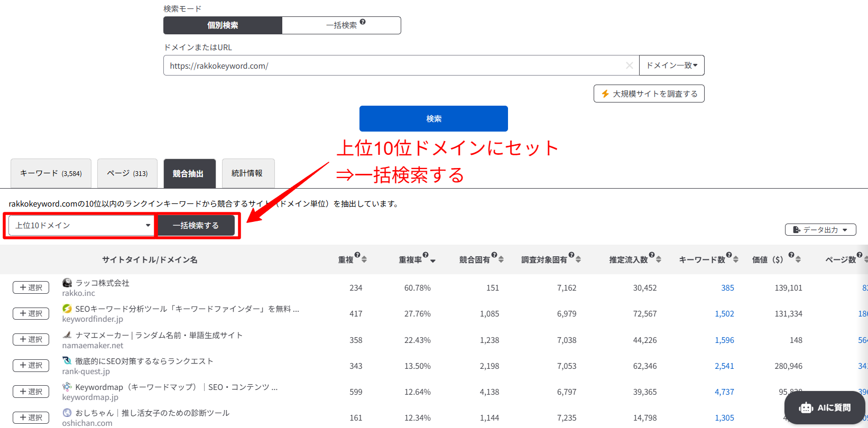Click the 一括検索する button
868x428 pixels.
(x=196, y=226)
